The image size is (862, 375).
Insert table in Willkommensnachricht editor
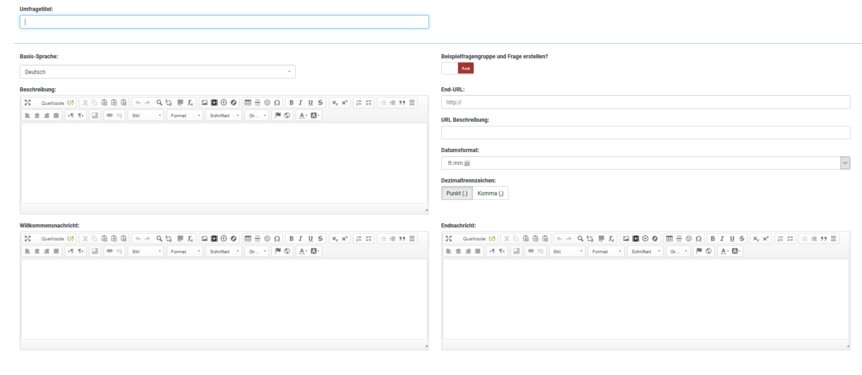coord(247,239)
